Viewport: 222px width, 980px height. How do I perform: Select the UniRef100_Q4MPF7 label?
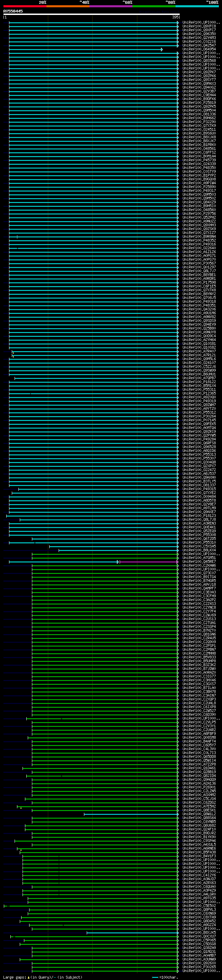(199, 588)
